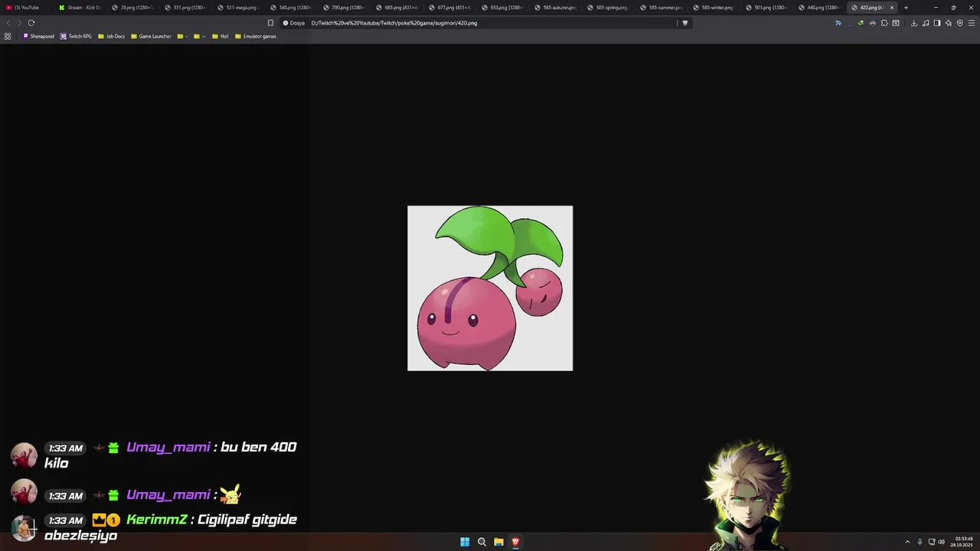Screen dimensions: 980x551
Task: Expand the Null bookmark folder
Action: 220,36
